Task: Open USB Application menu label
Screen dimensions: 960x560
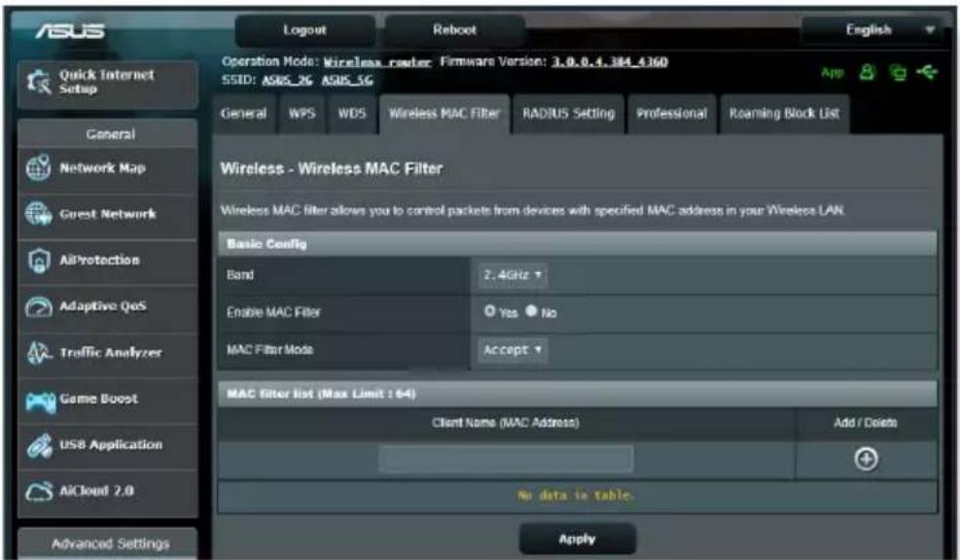Action: point(111,445)
